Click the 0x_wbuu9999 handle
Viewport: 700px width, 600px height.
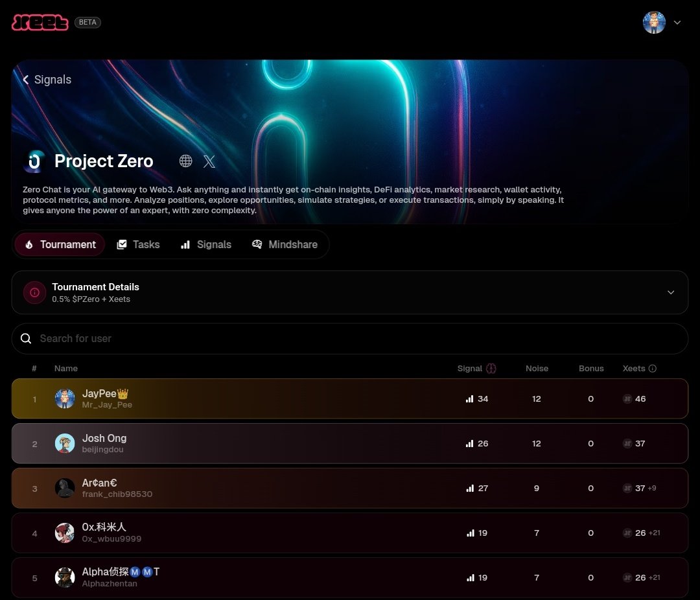(x=111, y=539)
